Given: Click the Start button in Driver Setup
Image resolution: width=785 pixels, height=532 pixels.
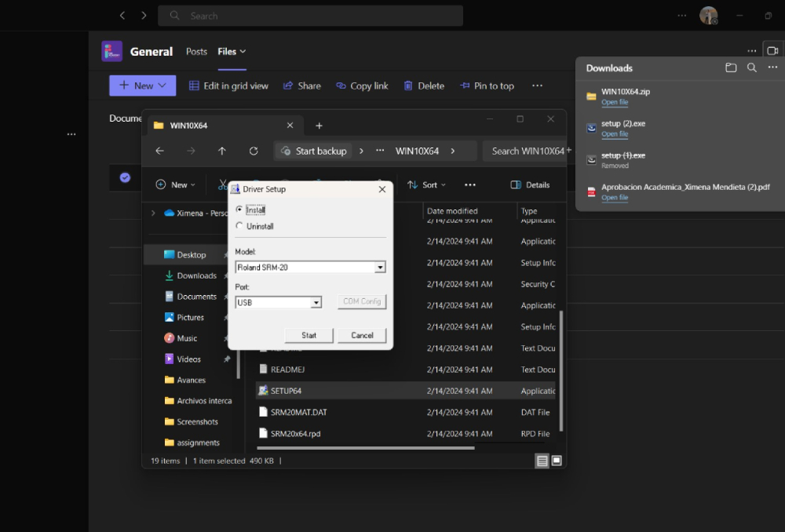Looking at the screenshot, I should coord(309,335).
